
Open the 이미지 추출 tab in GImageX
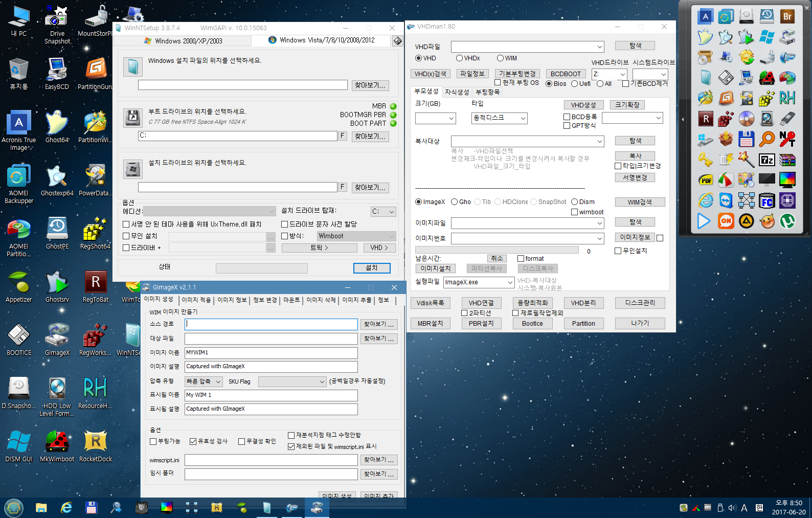pyautogui.click(x=357, y=300)
